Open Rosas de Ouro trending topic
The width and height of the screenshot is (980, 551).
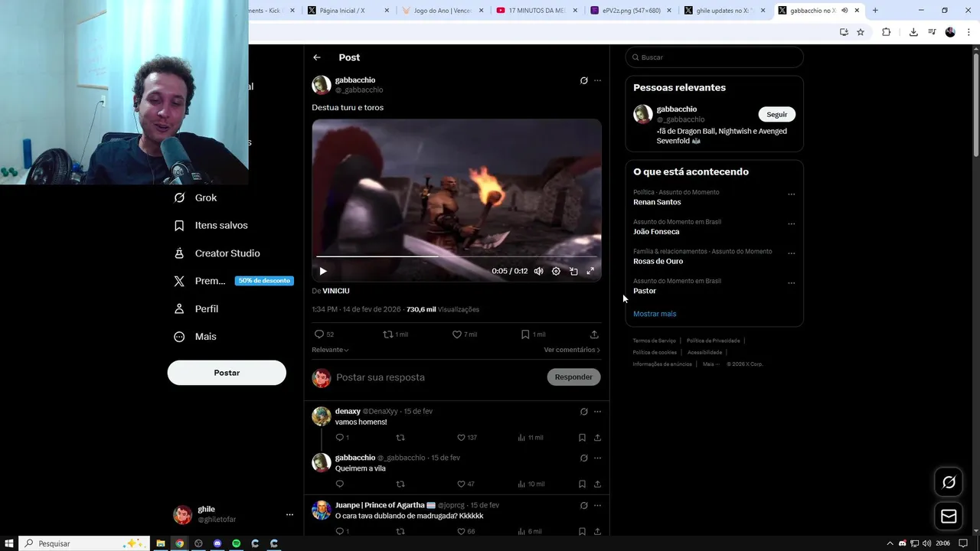pos(658,261)
